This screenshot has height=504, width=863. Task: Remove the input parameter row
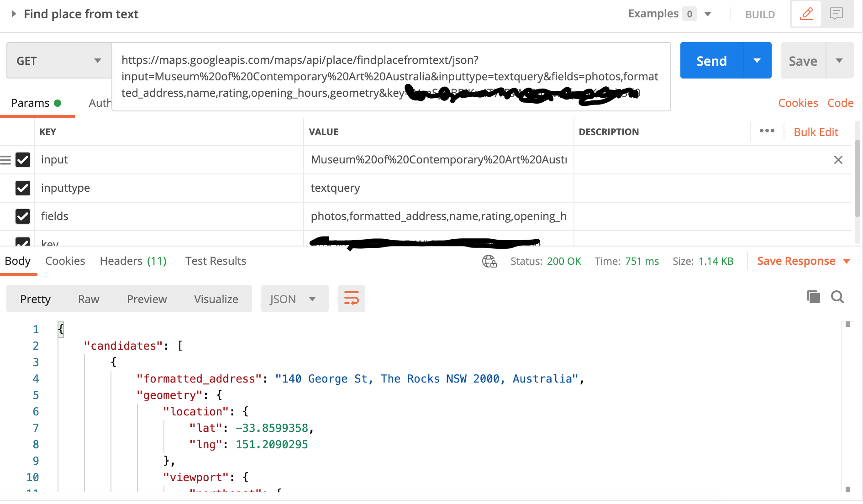click(x=838, y=160)
